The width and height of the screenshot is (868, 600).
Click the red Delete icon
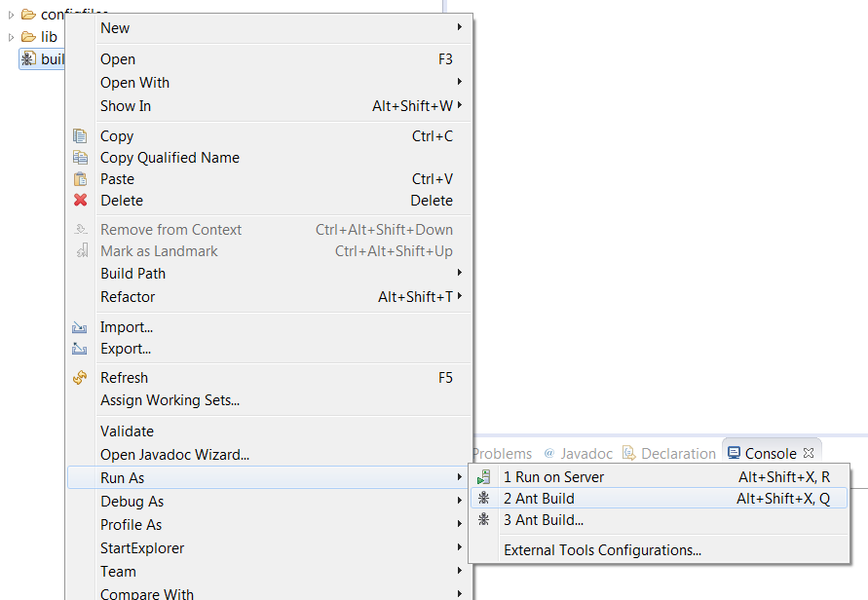(81, 201)
